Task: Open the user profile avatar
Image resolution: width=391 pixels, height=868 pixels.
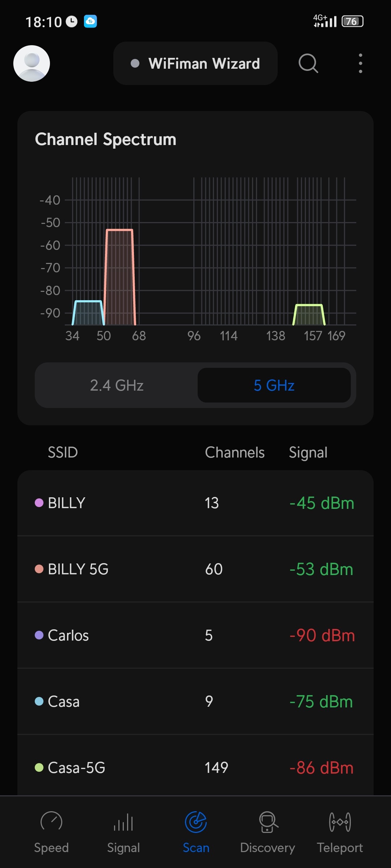Action: coord(31,63)
